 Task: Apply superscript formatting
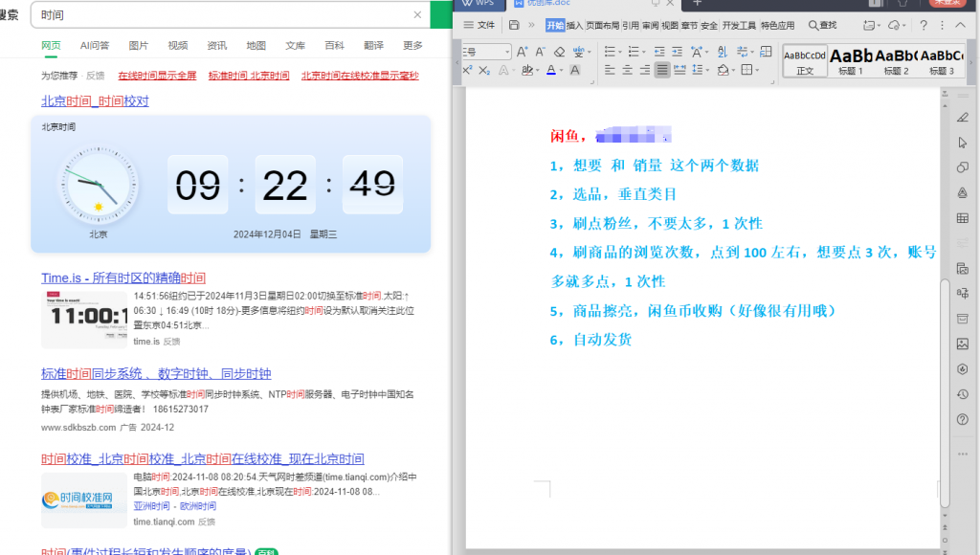[467, 70]
